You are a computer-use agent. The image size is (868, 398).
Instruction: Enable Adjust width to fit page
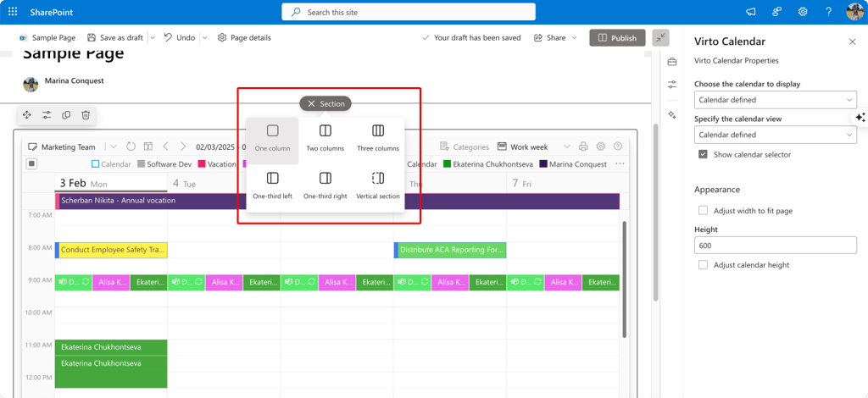click(x=703, y=211)
